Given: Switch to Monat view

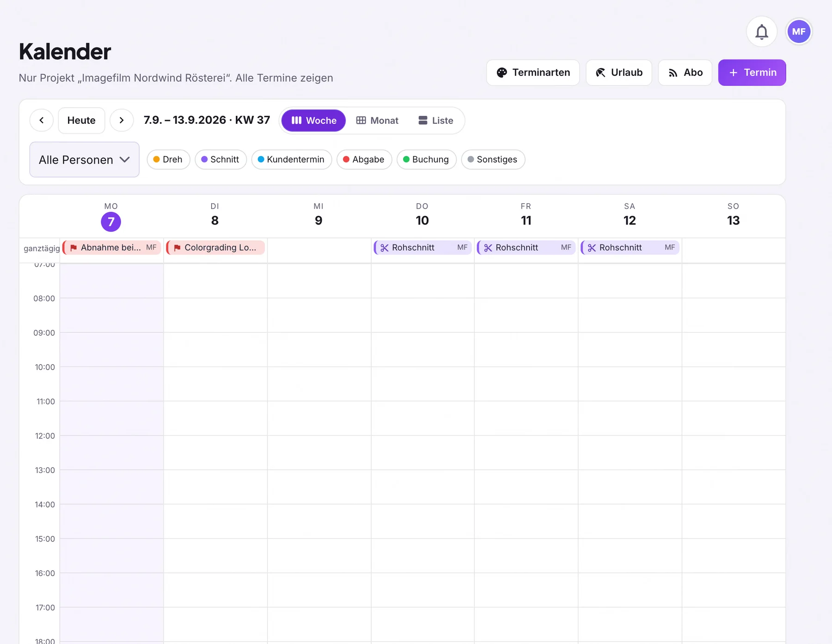Looking at the screenshot, I should 377,121.
